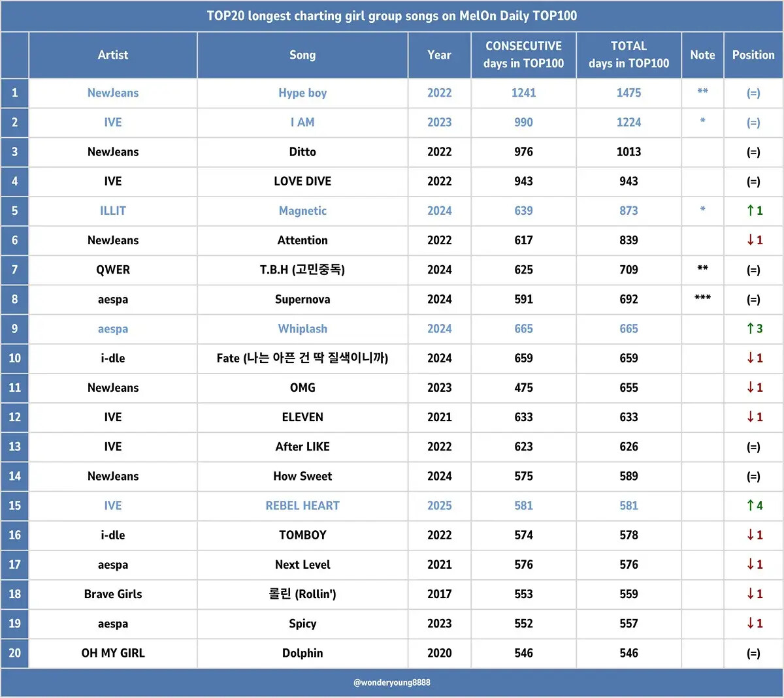Select the song Fate (나는 아픈 건 딱 질색이니까)

[x=302, y=358]
